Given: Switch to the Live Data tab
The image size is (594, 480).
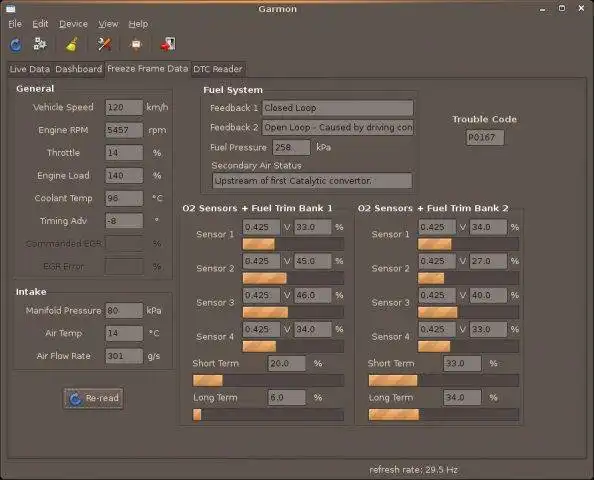Looking at the screenshot, I should [x=30, y=69].
